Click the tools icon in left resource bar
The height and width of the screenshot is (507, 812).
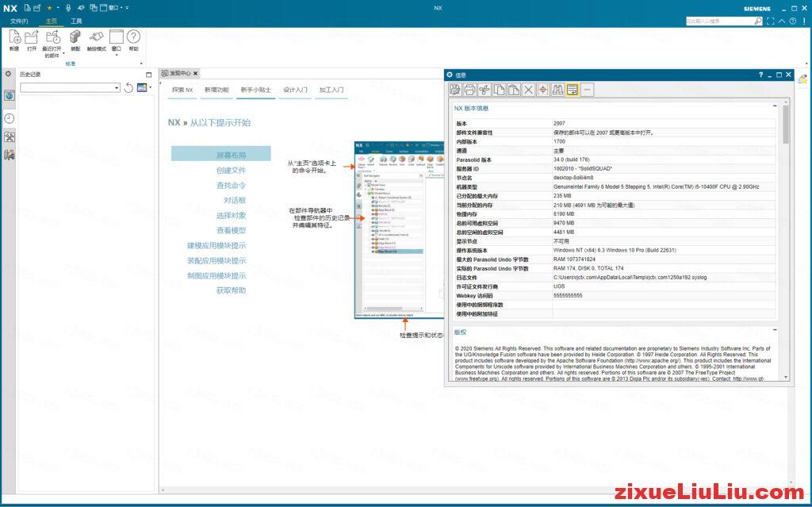tap(10, 136)
